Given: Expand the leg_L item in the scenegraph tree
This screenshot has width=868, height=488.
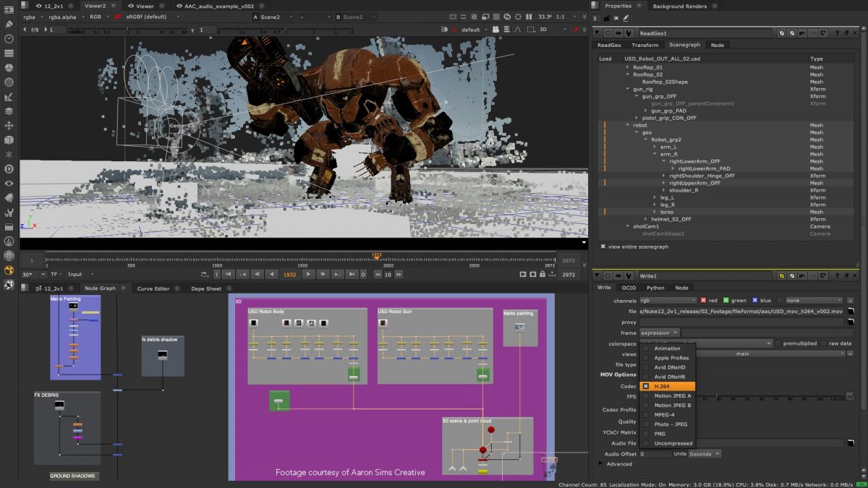Looking at the screenshot, I should coord(653,197).
